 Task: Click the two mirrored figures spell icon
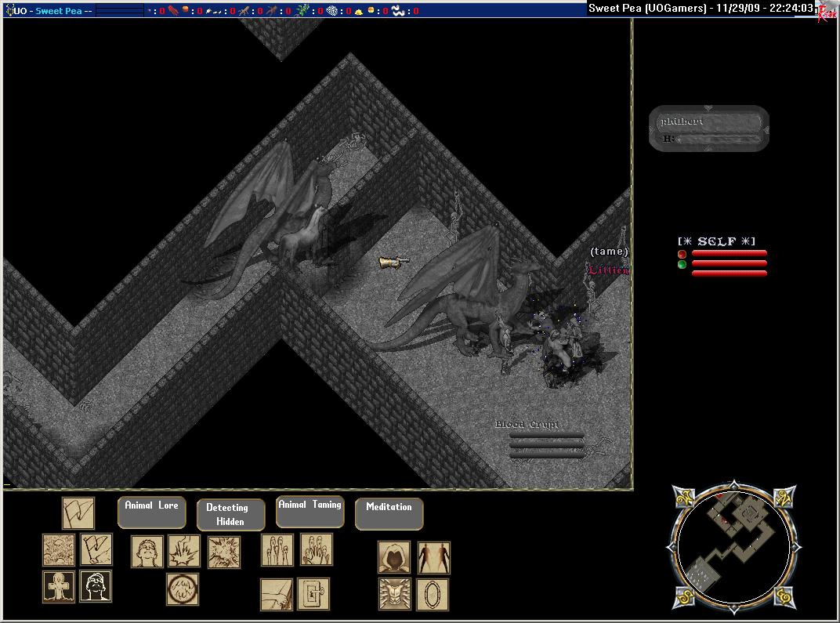click(x=433, y=557)
